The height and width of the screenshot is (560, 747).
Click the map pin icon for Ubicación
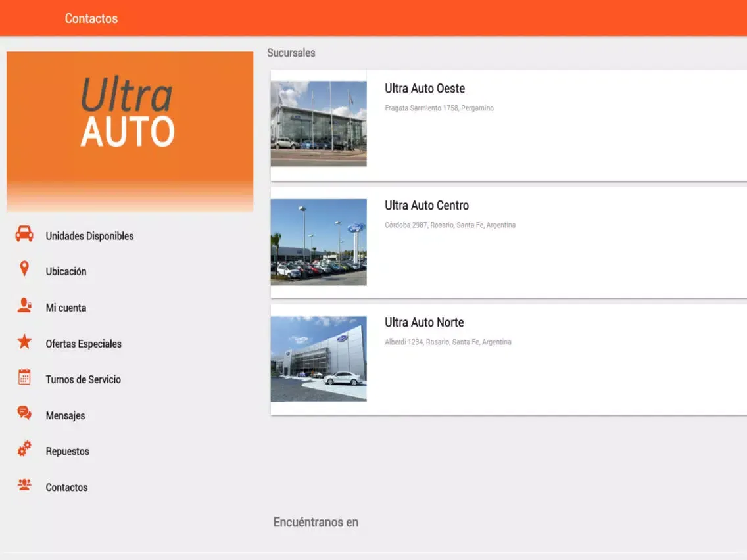24,269
